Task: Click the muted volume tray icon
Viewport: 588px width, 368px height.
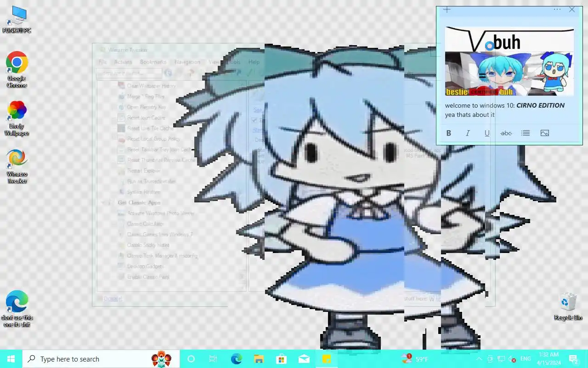Action: [x=512, y=359]
